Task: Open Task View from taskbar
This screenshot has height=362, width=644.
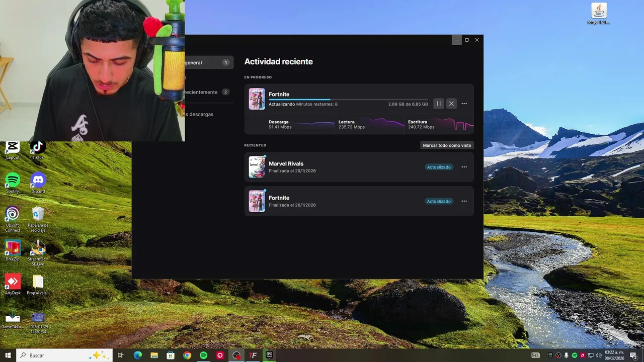Action: [121, 355]
